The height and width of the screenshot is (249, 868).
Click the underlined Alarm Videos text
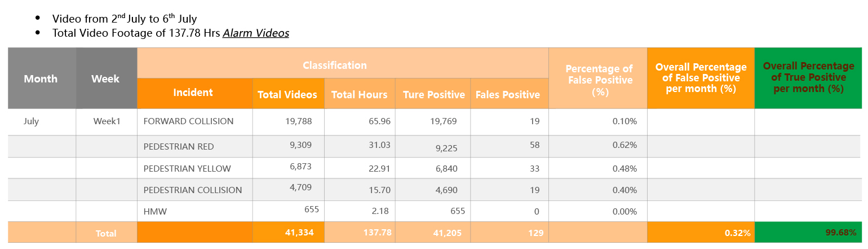coord(256,33)
